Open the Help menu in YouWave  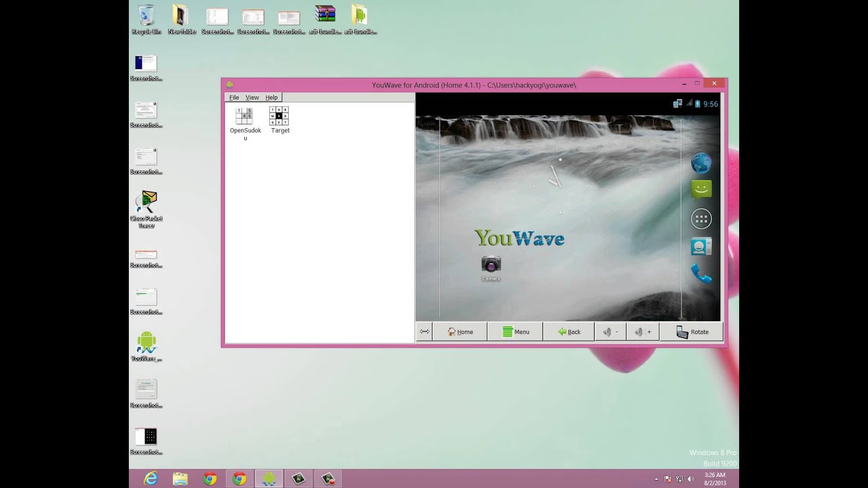[271, 98]
